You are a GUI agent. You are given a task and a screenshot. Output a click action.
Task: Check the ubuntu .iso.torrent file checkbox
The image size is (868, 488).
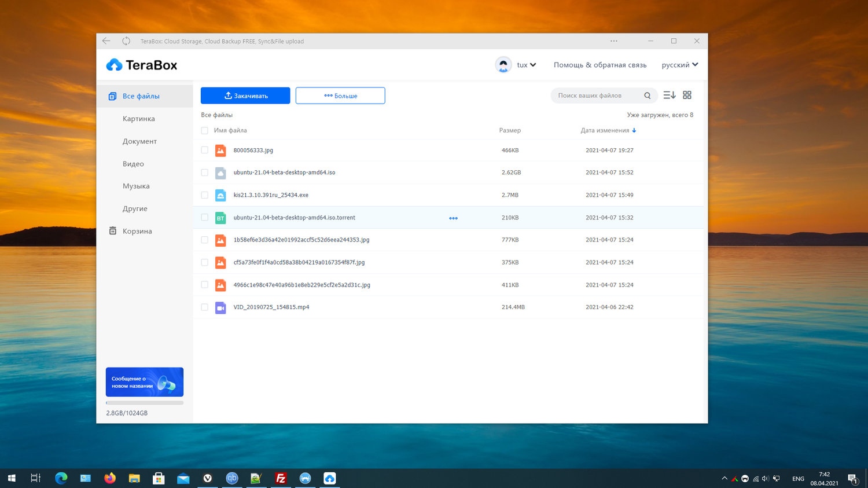[x=204, y=218]
